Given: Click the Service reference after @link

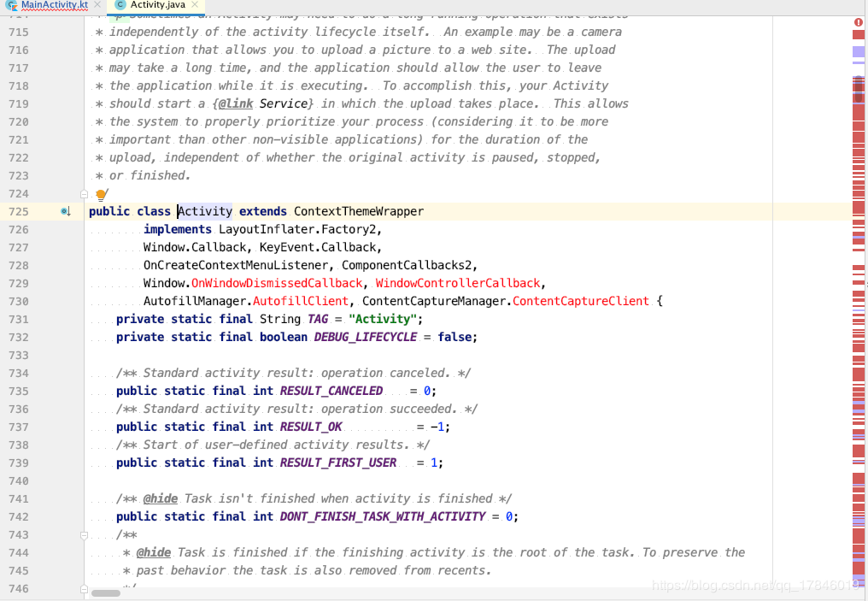Looking at the screenshot, I should [x=284, y=104].
